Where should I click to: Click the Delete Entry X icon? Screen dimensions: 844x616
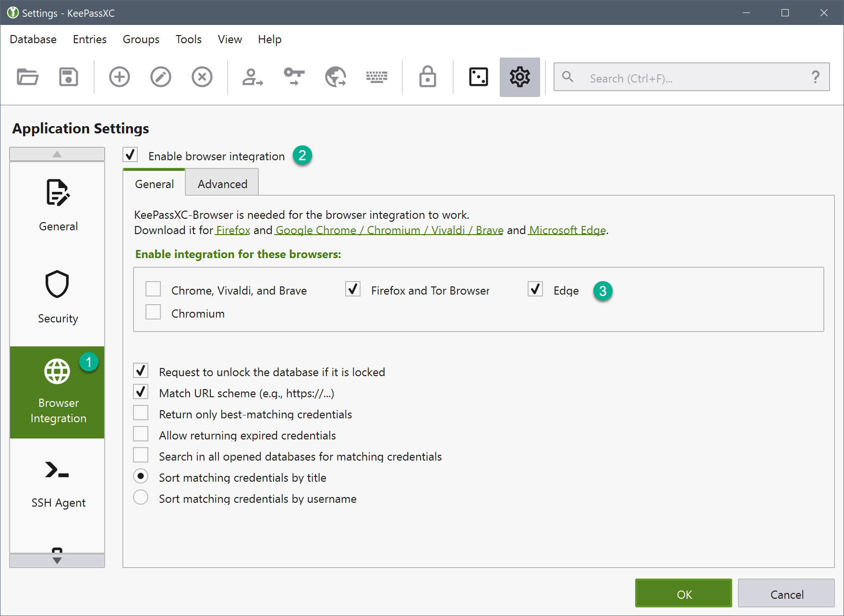[x=202, y=77]
